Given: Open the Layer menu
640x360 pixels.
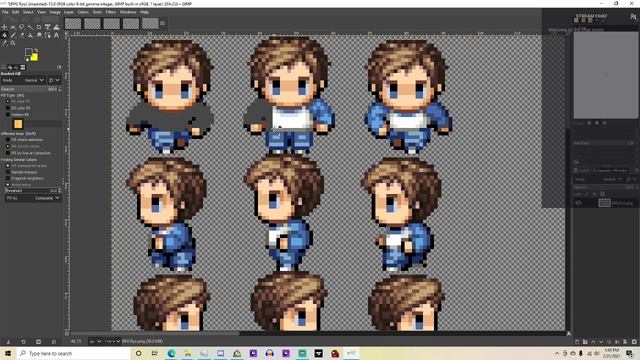Looking at the screenshot, I should 69,12.
